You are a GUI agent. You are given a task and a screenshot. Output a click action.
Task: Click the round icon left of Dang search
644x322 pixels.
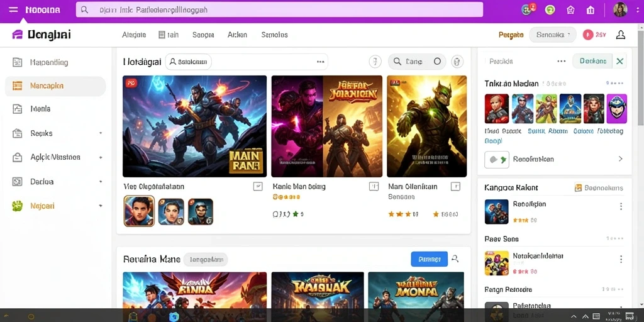click(x=375, y=62)
